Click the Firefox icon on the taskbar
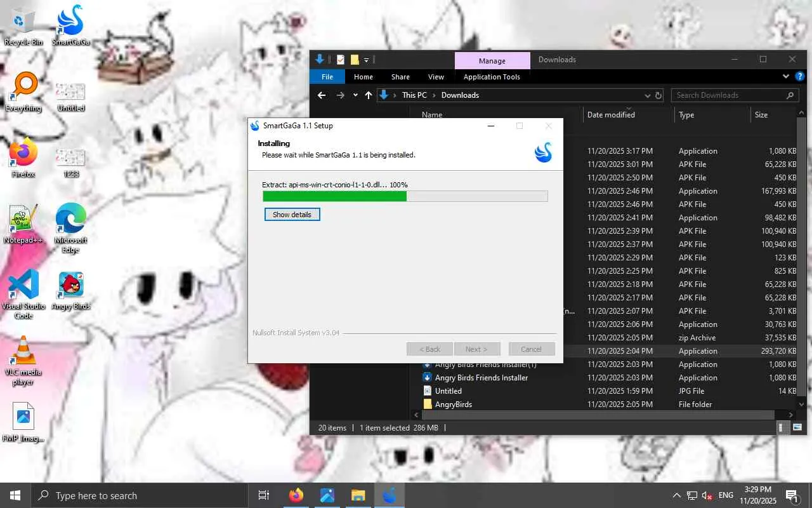Screen dimensions: 812x508 point(296,495)
